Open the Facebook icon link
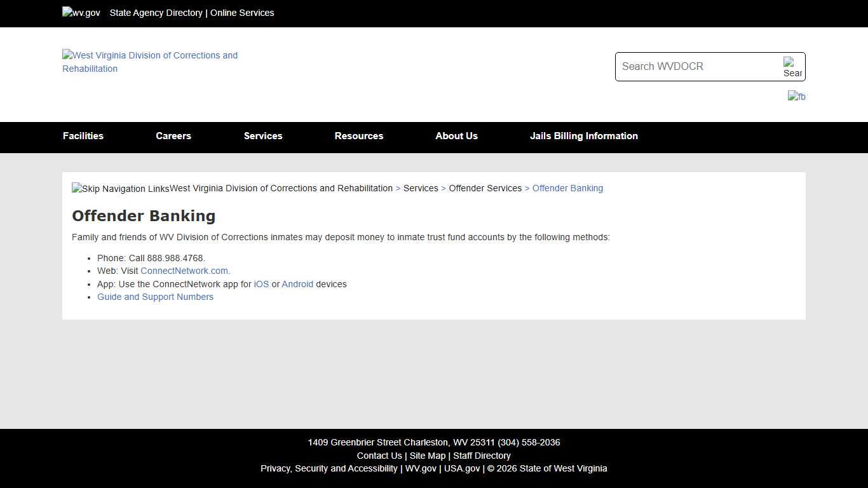The height and width of the screenshot is (488, 868). pos(796,97)
